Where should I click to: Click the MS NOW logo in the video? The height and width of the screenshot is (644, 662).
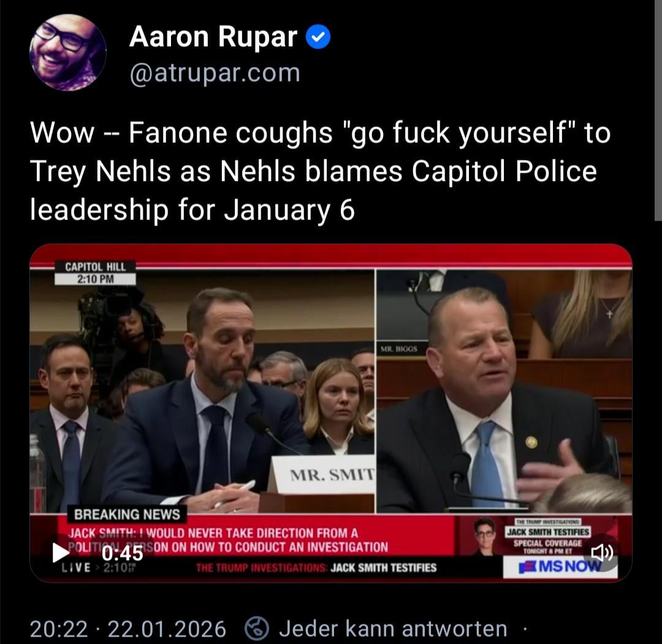560,567
